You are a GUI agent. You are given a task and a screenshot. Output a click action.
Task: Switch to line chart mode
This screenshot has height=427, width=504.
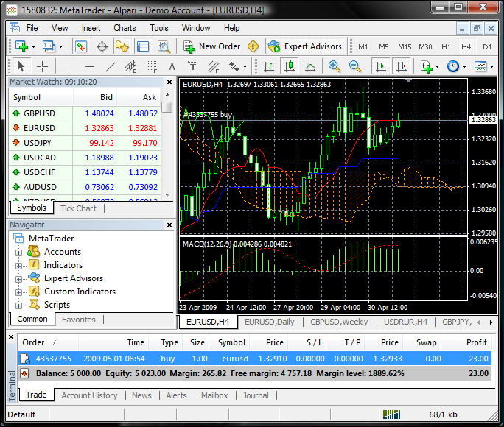pyautogui.click(x=310, y=67)
